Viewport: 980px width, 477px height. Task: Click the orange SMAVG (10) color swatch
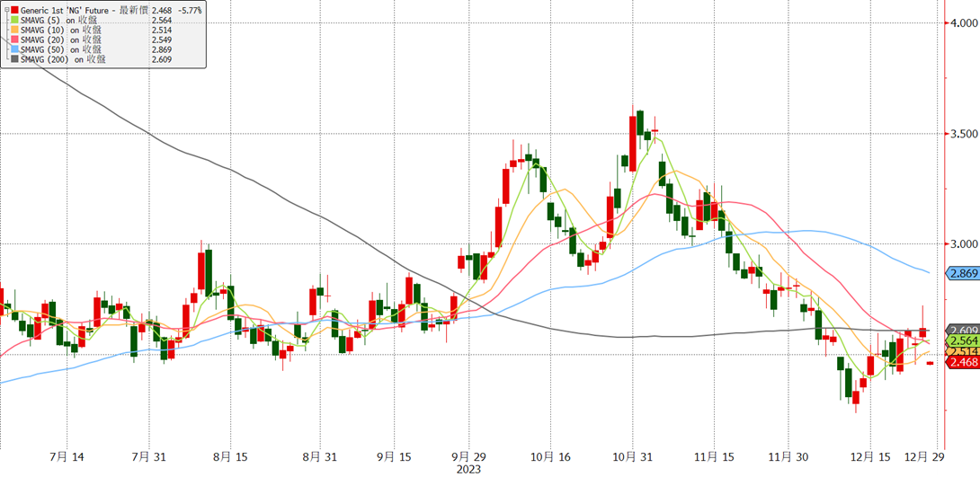14,30
